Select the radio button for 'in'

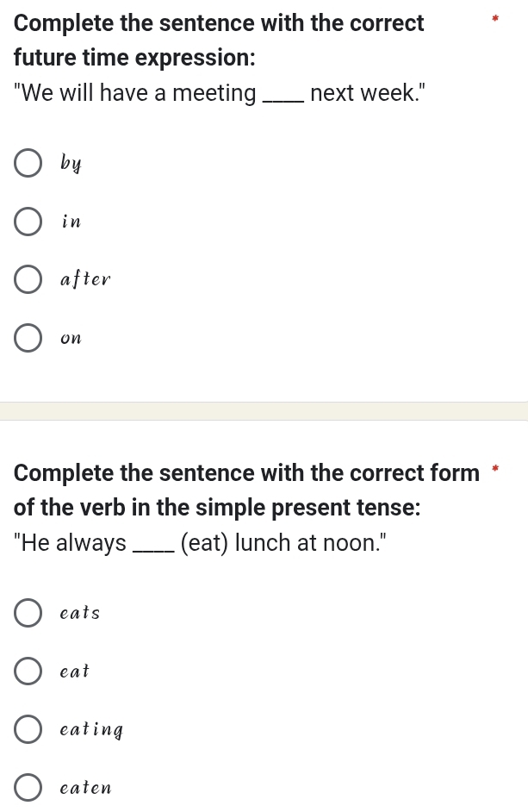point(28,221)
